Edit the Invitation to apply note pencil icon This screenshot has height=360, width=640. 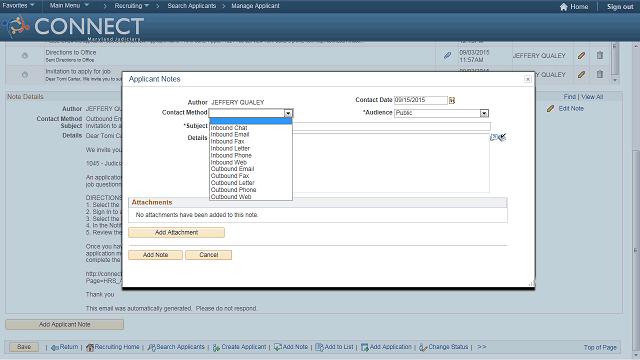click(x=581, y=74)
